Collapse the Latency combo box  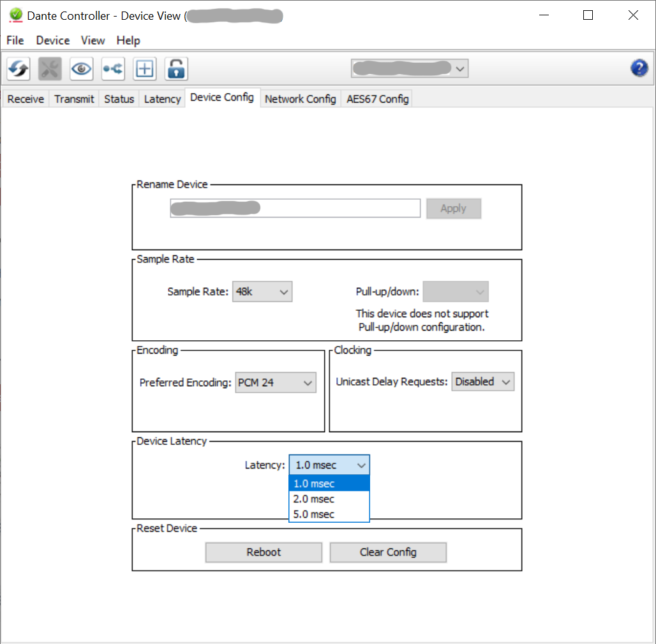[x=329, y=465]
